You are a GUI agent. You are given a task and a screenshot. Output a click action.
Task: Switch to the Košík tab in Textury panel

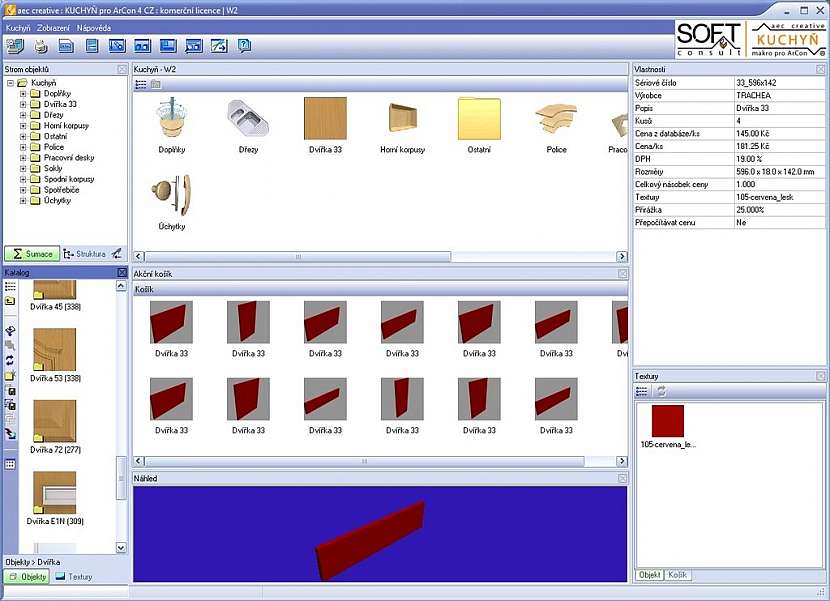(677, 575)
